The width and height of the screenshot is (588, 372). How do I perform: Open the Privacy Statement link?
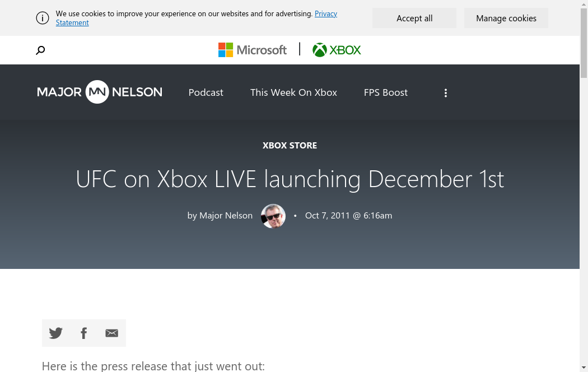point(325,14)
